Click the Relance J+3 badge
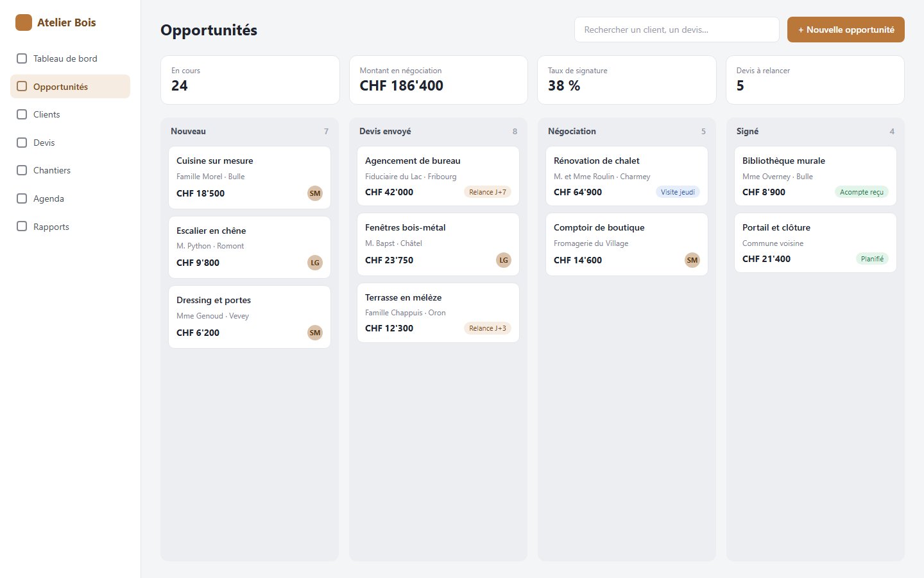 [488, 328]
